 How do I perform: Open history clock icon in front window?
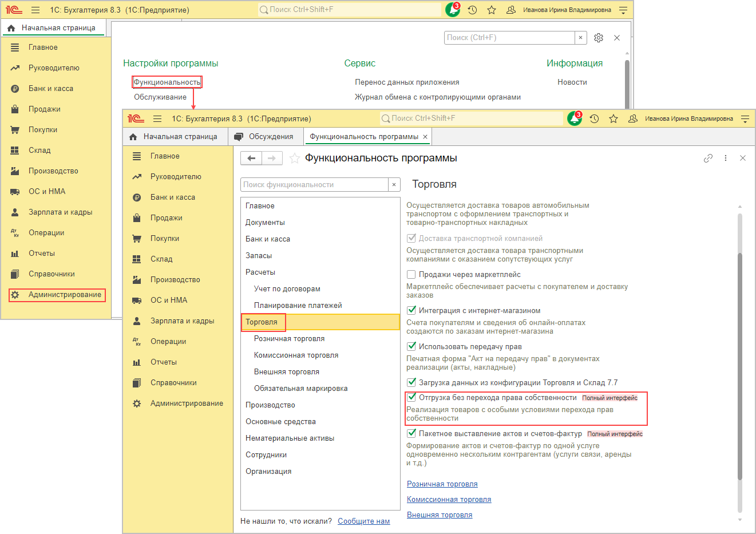point(595,118)
